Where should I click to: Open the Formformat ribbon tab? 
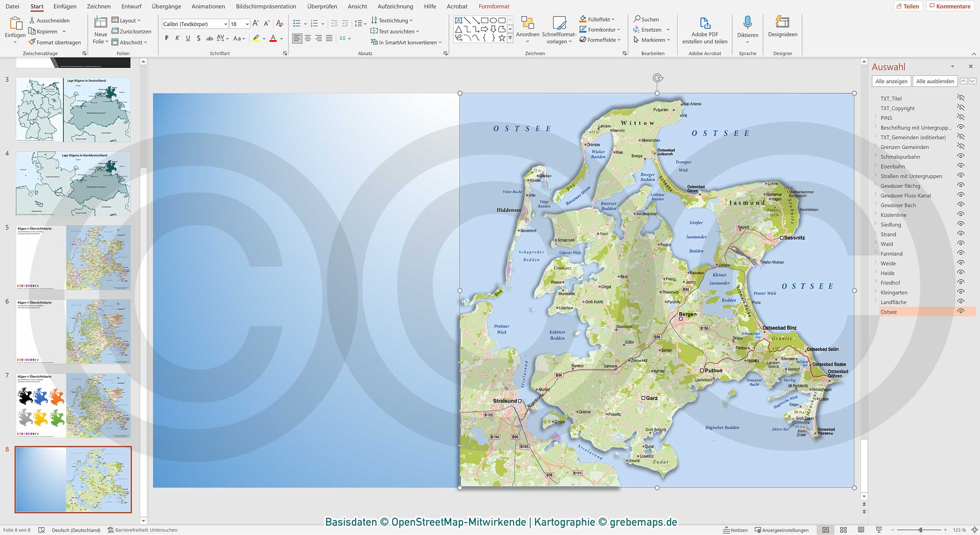pos(494,6)
